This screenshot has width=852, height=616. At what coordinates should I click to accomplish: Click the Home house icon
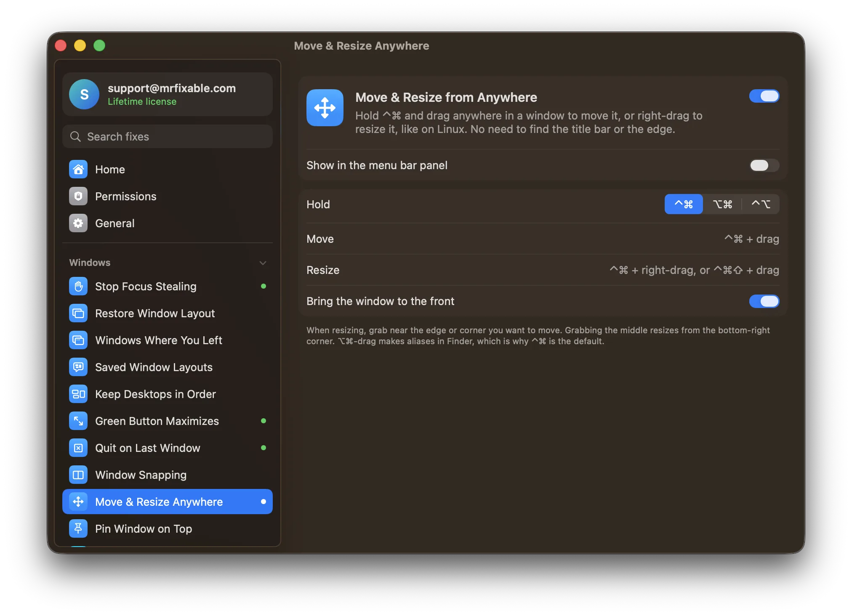coord(78,170)
